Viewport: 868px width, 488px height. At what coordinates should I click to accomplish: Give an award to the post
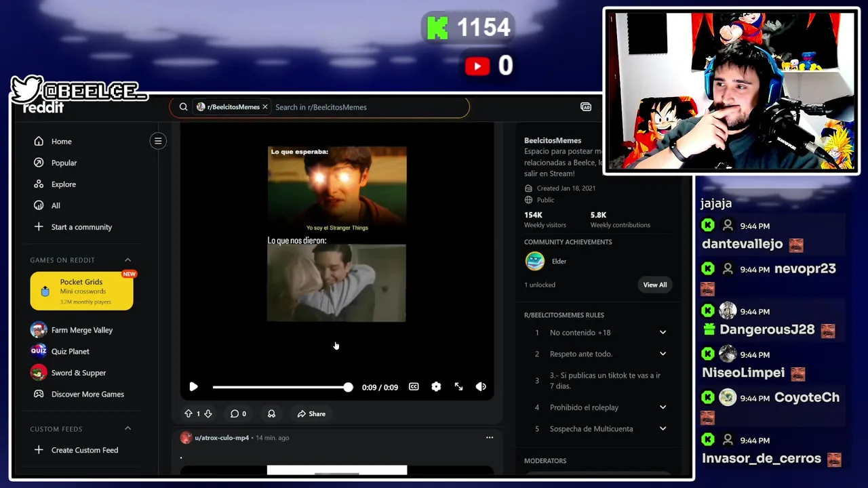271,413
